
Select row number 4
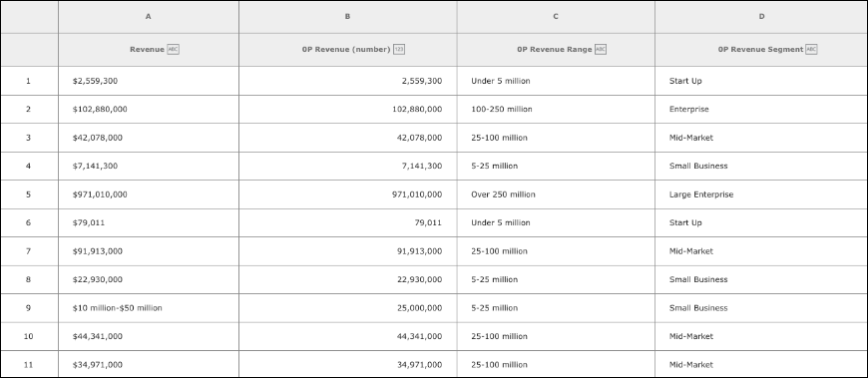tap(29, 166)
